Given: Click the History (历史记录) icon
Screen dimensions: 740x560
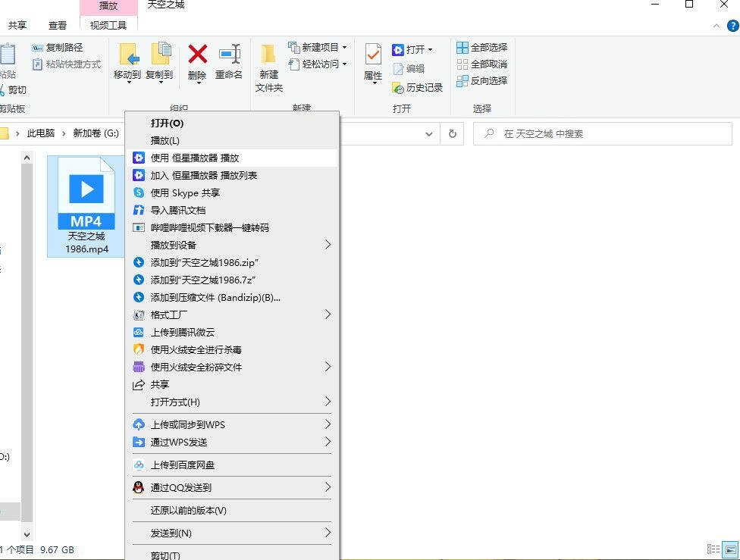Looking at the screenshot, I should 418,88.
